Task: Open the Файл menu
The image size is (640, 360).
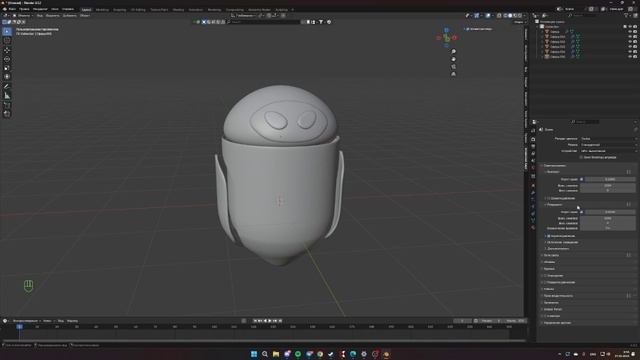Action: tap(12, 9)
